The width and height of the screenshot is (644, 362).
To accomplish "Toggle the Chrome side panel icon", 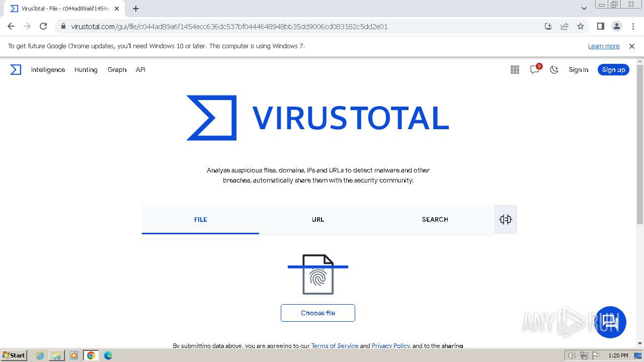I will tap(600, 27).
